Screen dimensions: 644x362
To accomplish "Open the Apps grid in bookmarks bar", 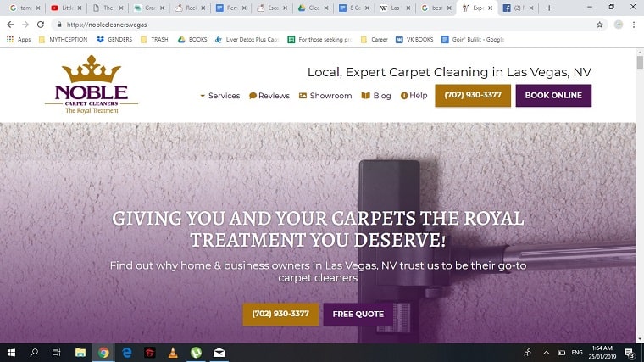I will pyautogui.click(x=19, y=40).
